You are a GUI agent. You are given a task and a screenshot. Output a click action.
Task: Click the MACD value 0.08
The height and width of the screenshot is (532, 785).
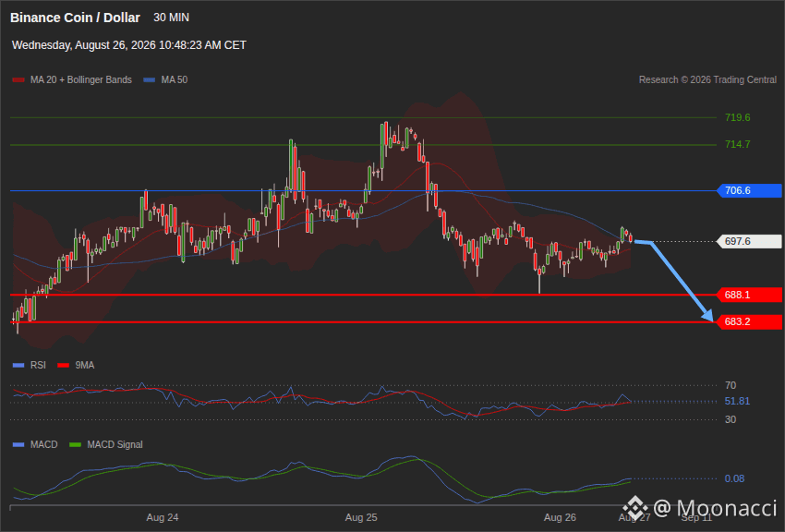tap(734, 479)
